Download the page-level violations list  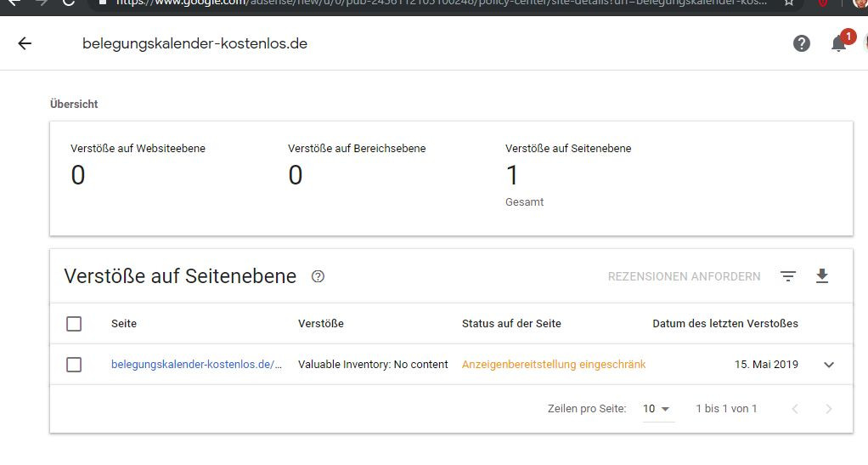coord(821,276)
